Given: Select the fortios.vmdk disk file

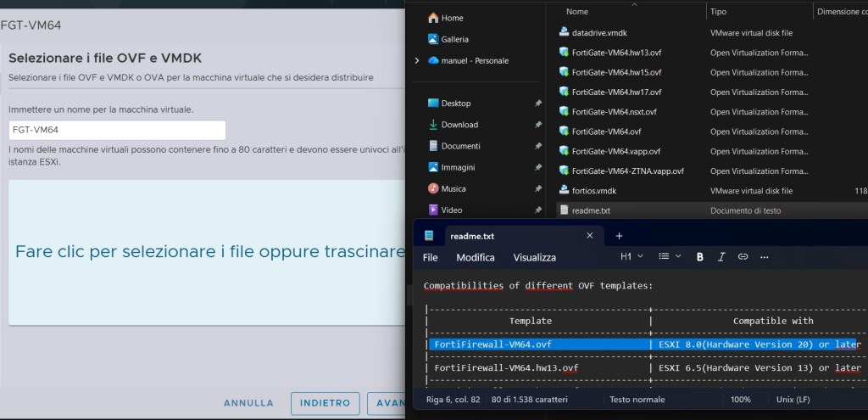Looking at the screenshot, I should [x=593, y=191].
